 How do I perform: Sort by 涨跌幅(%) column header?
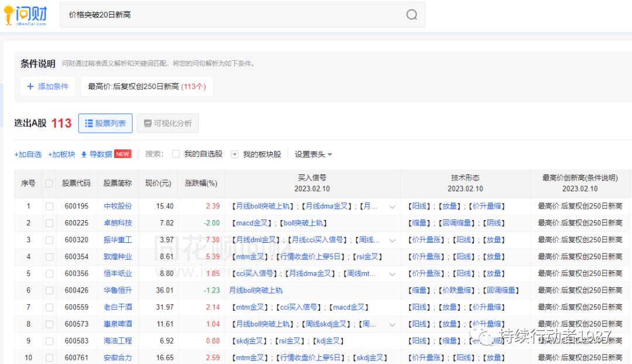[201, 183]
